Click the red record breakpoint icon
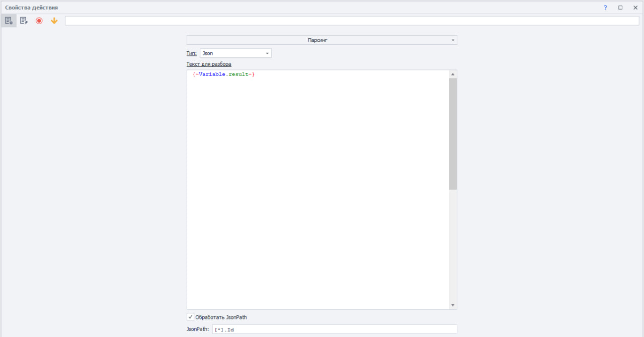Viewport: 644px width, 337px height. pos(39,21)
